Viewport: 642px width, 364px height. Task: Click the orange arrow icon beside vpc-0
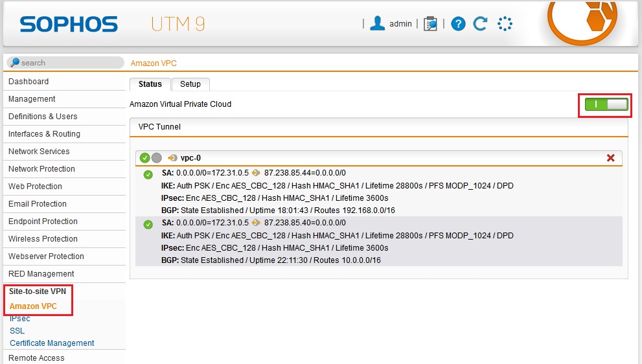(172, 158)
